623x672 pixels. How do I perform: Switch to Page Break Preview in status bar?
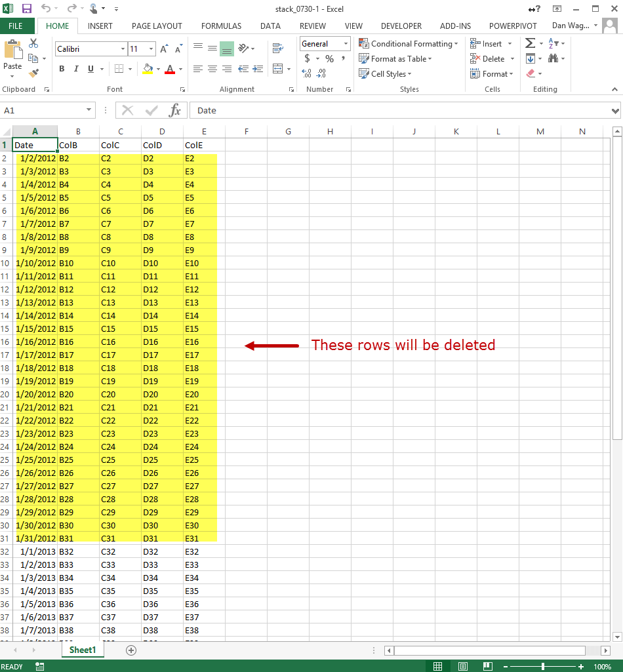[x=487, y=667]
